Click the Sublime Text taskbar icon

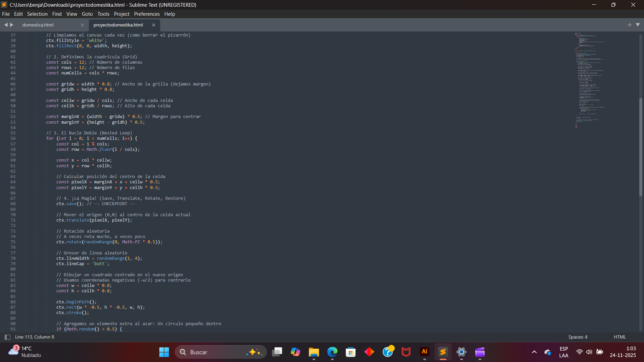click(443, 352)
